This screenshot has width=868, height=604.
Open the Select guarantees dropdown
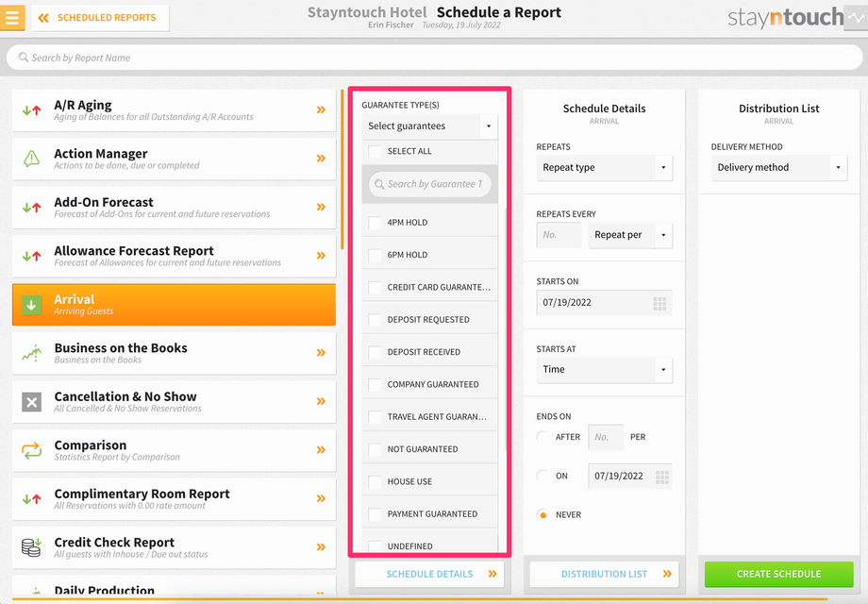[429, 126]
